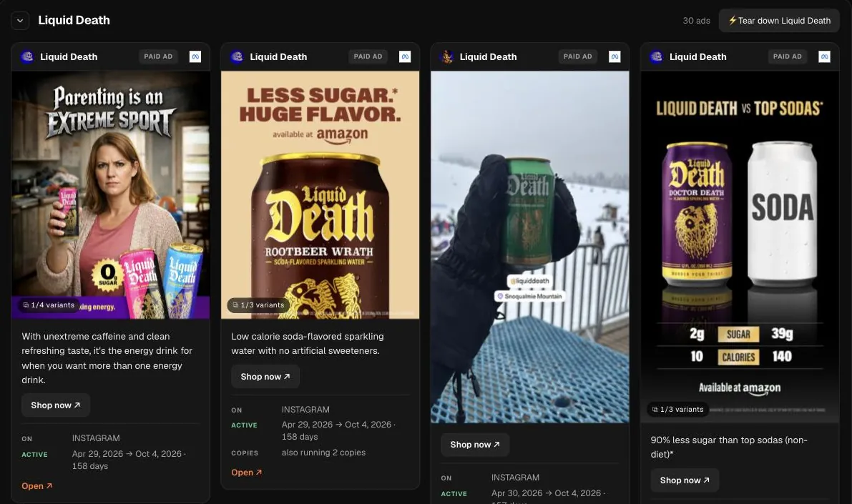The image size is (852, 504).
Task: Click PAID AD badge on Top Sodas card
Action: tap(788, 56)
